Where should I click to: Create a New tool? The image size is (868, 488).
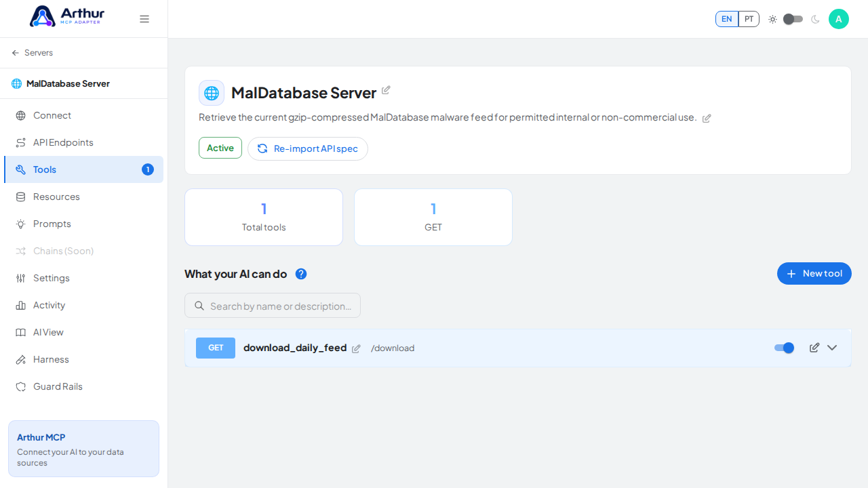[814, 274]
